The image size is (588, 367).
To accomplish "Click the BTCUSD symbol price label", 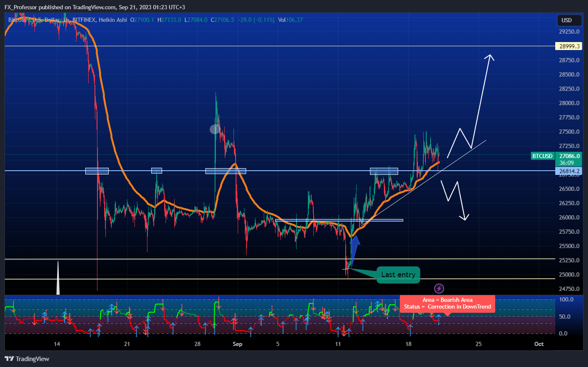I will 542,156.
